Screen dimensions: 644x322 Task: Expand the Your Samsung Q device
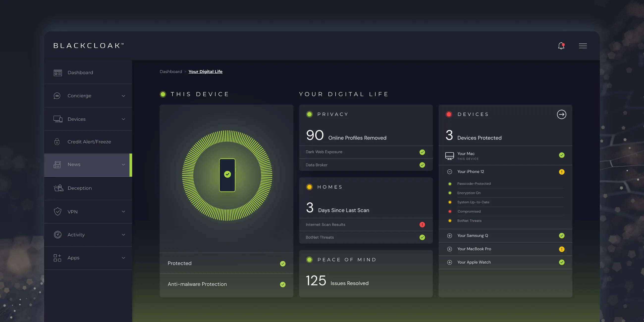(x=449, y=236)
